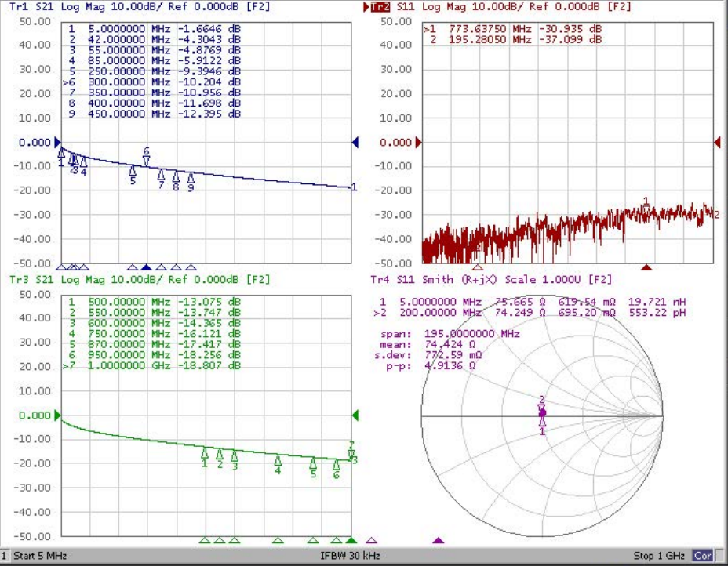Edit the Stop 1 GHz field
The height and width of the screenshot is (566, 728).
tap(659, 555)
